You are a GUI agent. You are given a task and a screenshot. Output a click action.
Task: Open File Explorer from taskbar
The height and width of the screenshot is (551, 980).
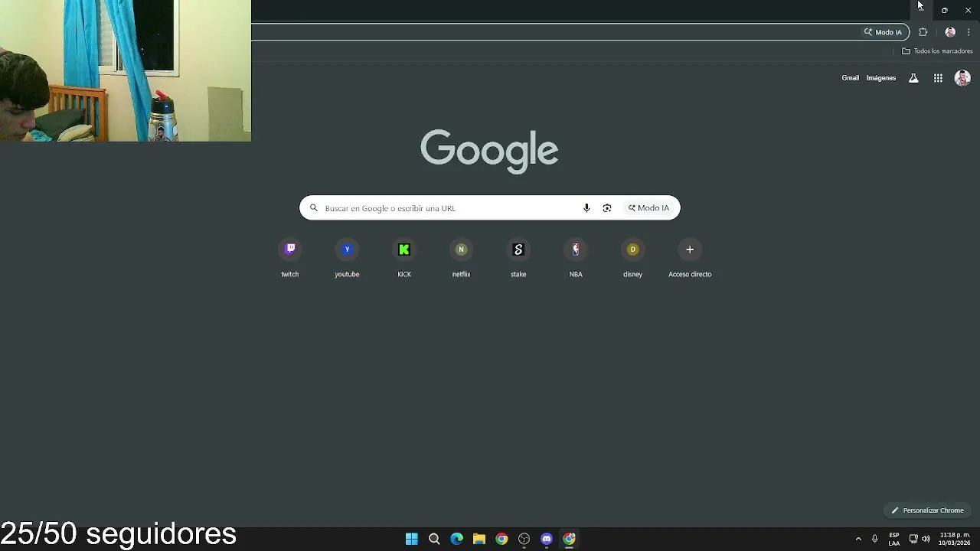click(479, 539)
